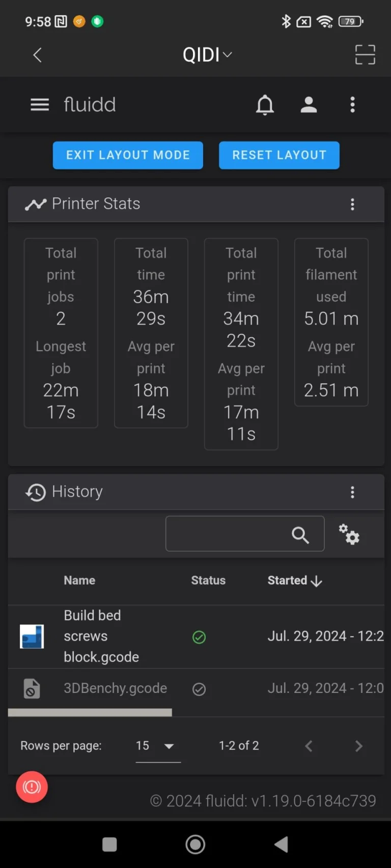
Task: Select the Build bed screws block thumbnail
Action: [32, 636]
